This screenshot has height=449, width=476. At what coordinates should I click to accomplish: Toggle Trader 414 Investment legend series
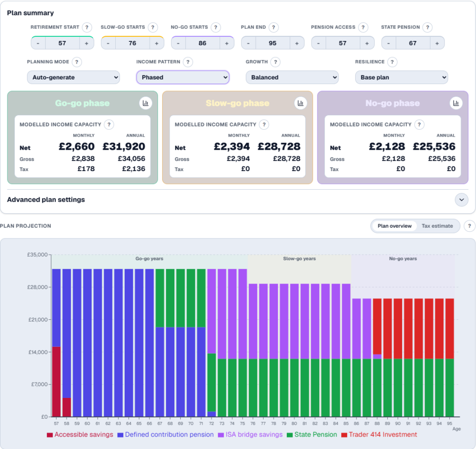click(379, 435)
